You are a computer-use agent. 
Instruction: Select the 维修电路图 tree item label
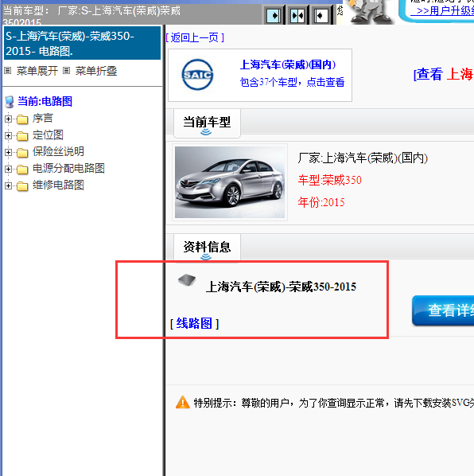click(x=58, y=185)
